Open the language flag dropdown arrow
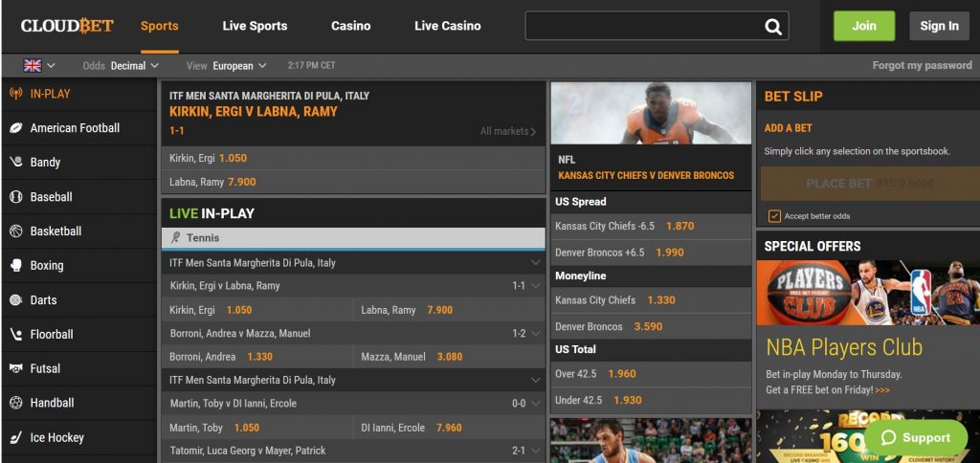 52,66
